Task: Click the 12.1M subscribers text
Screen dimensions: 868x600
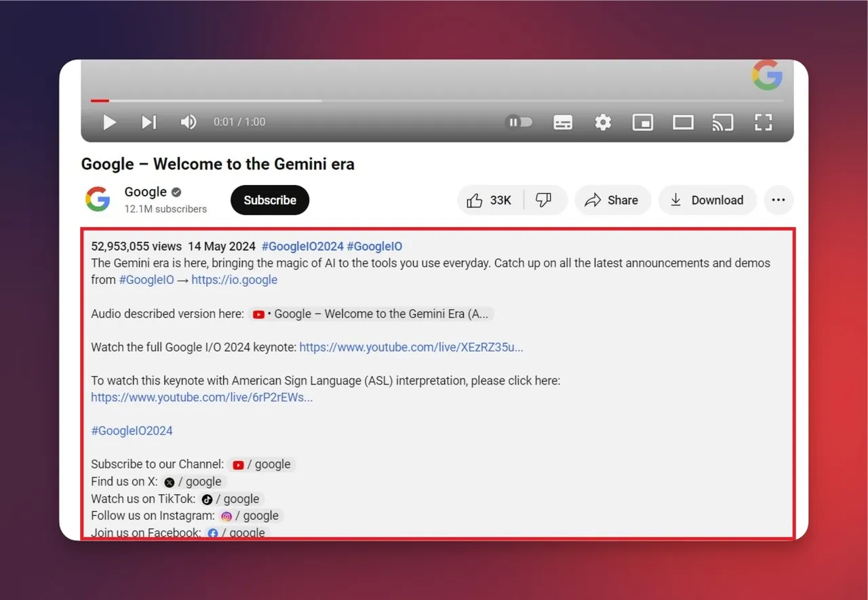Action: point(165,209)
